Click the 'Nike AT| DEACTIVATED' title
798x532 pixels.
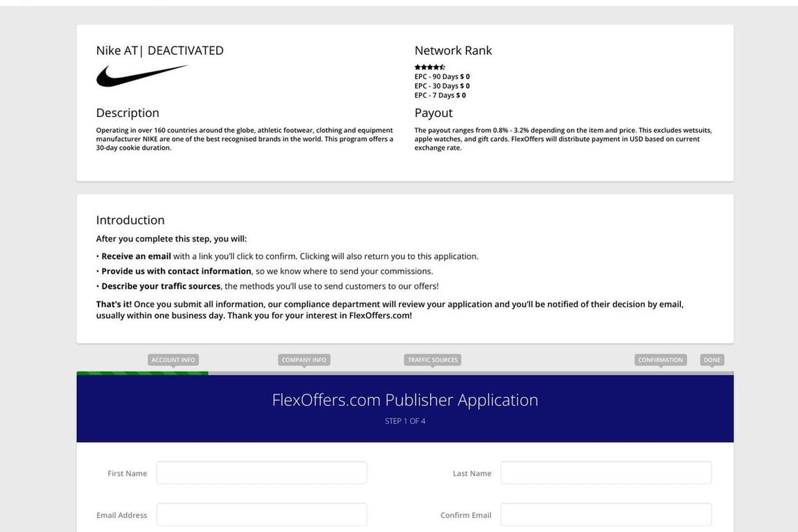[160, 51]
